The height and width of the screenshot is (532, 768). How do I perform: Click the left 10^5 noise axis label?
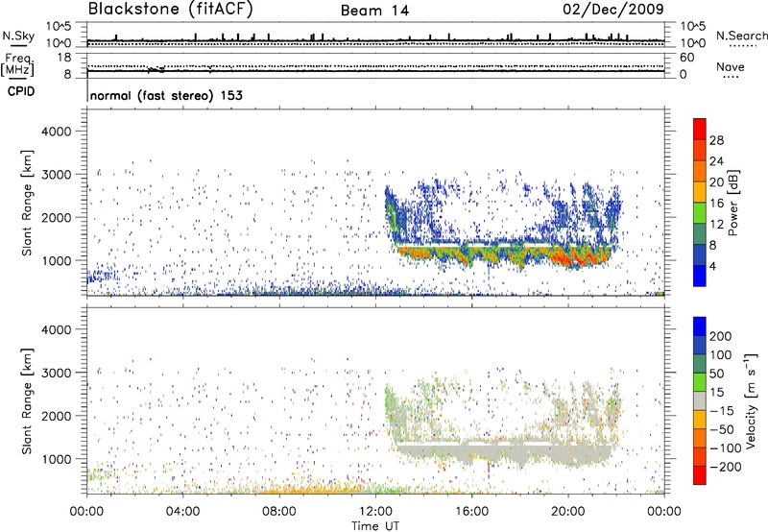[x=59, y=26]
